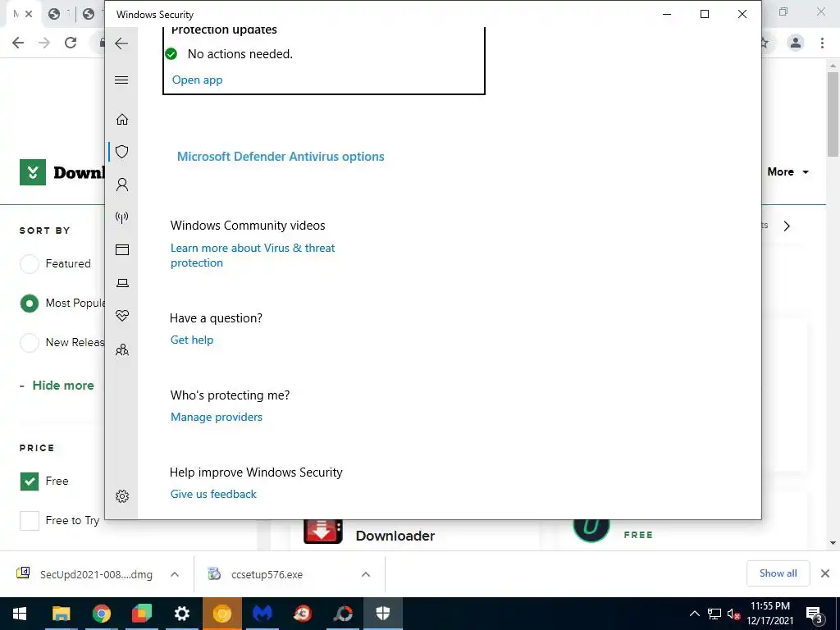Click the muted volume tray icon
840x630 pixels.
click(x=733, y=614)
